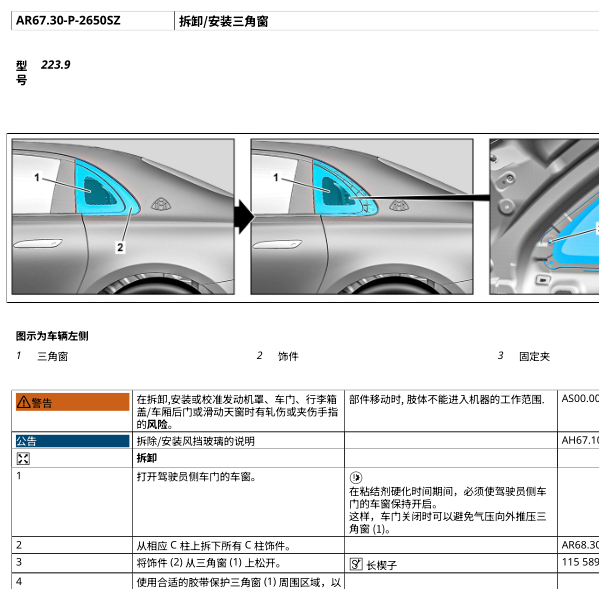This screenshot has width=599, height=589.
Task: Click the model number 223.9
Action: (x=55, y=65)
